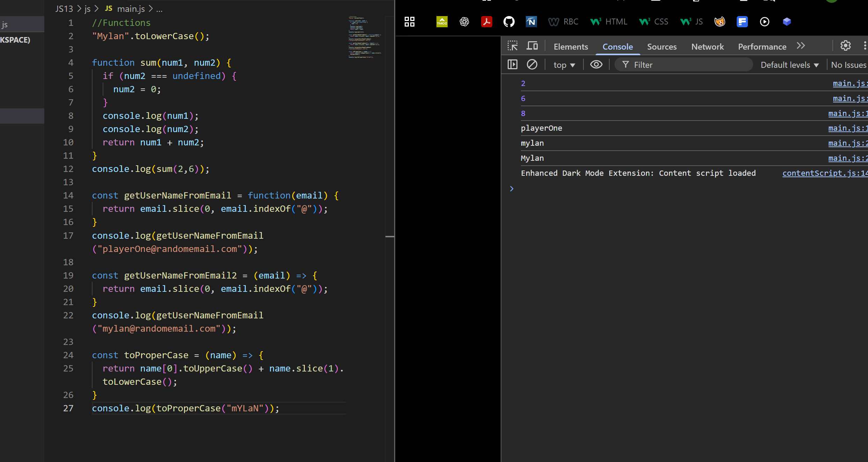Click the browser apps grid icon
This screenshot has width=868, height=462.
click(409, 22)
